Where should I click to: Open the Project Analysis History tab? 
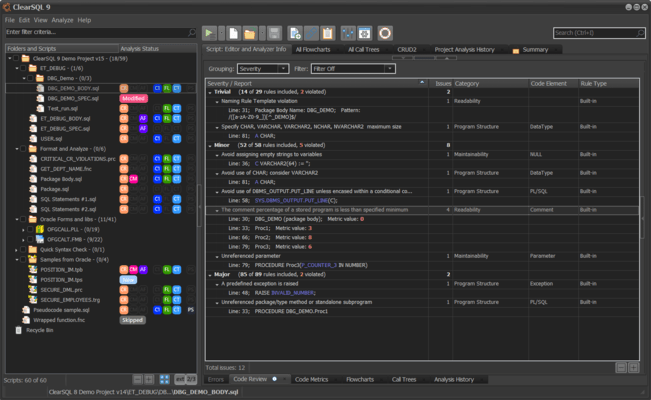[x=464, y=48]
